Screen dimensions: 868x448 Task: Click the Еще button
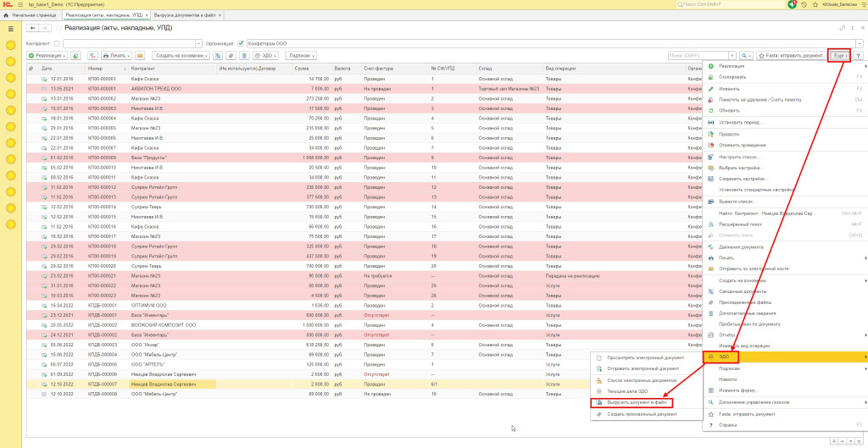[x=839, y=55]
